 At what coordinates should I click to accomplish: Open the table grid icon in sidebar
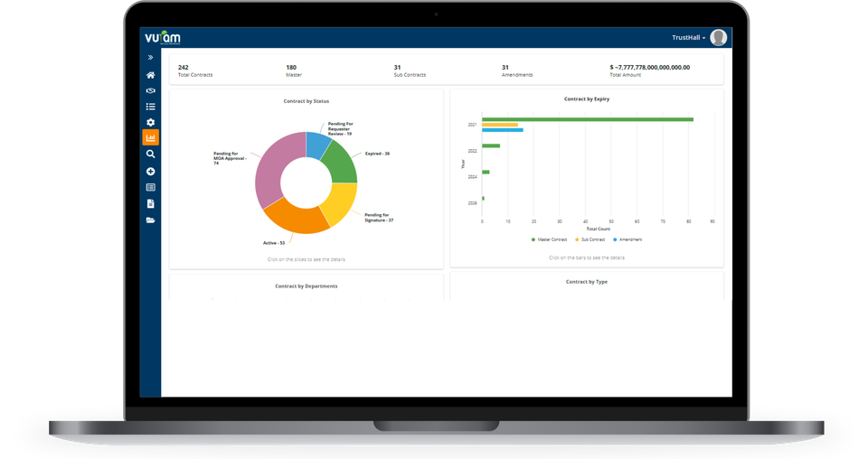point(151,187)
